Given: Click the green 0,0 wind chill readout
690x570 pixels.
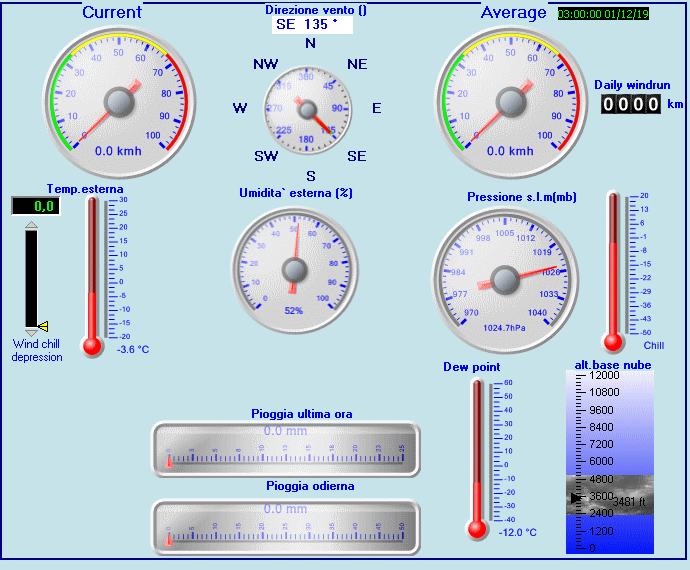Looking at the screenshot, I should 35,206.
